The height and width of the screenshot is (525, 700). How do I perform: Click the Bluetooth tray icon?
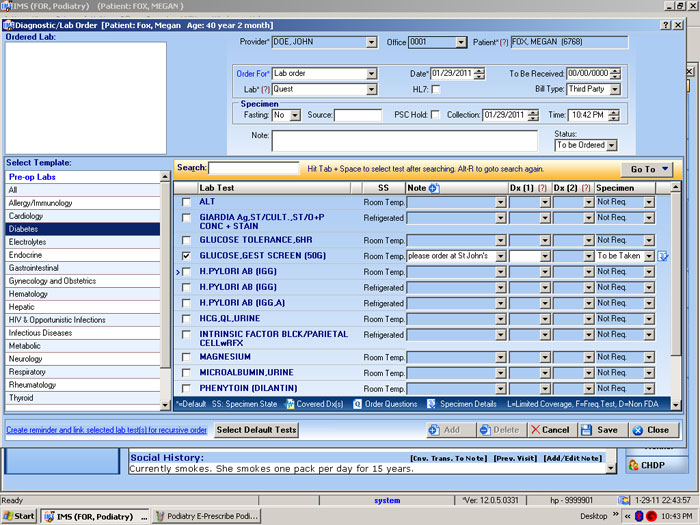tap(639, 516)
